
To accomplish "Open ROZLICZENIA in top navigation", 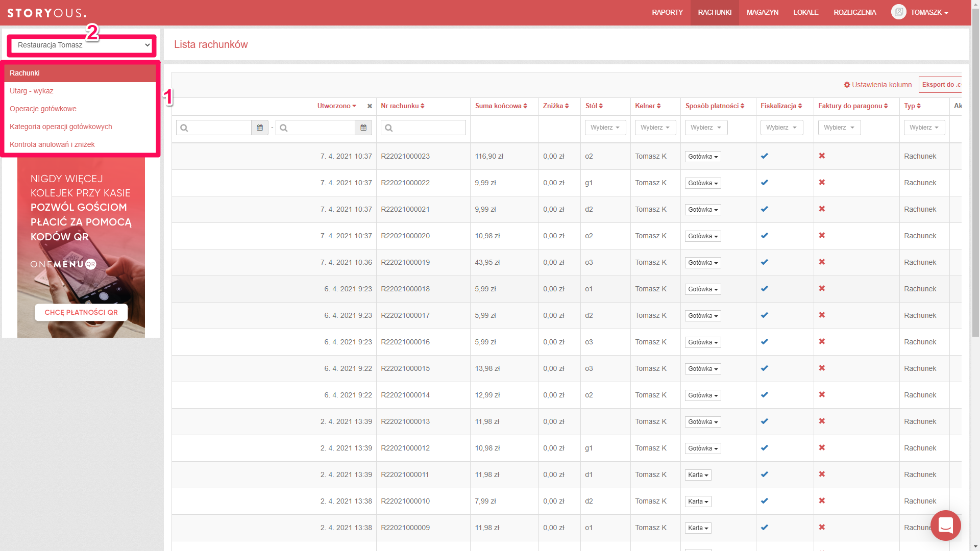I will click(855, 12).
